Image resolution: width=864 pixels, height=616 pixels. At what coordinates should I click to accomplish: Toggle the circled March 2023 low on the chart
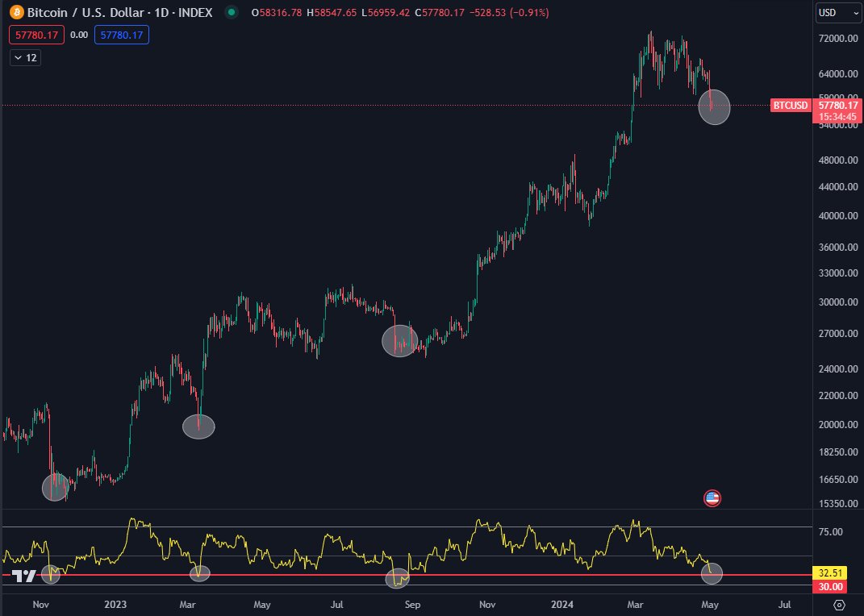point(198,427)
